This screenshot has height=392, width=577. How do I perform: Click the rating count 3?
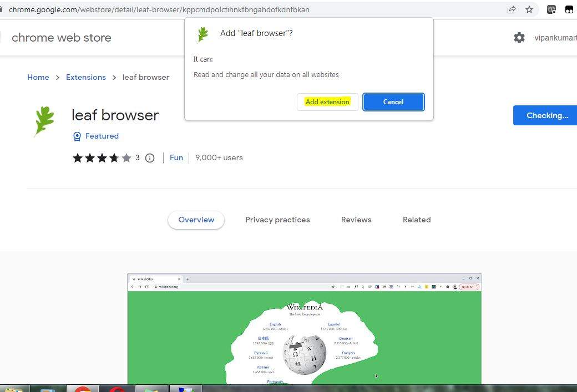point(137,158)
